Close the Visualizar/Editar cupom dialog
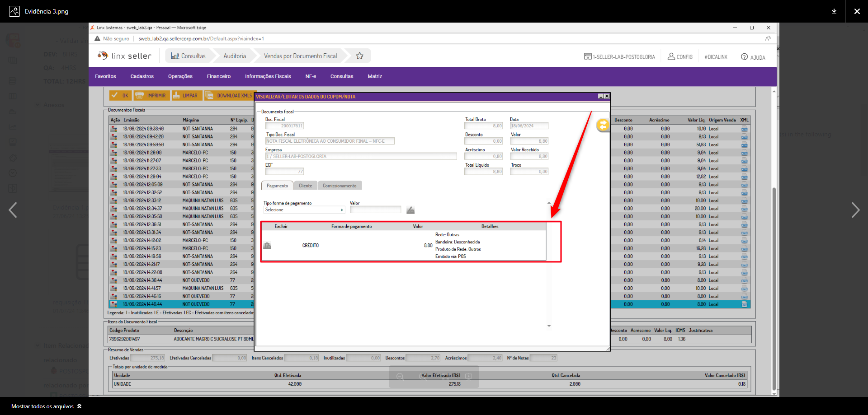 click(x=607, y=96)
